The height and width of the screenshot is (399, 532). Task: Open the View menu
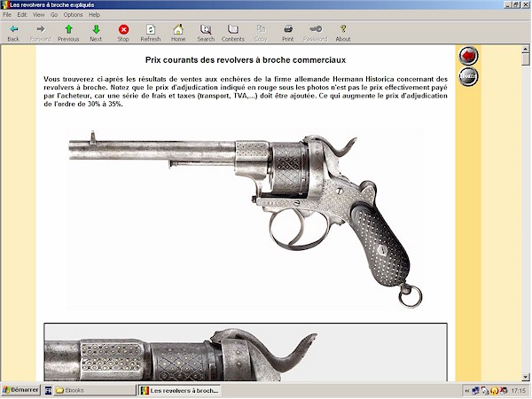tap(38, 15)
